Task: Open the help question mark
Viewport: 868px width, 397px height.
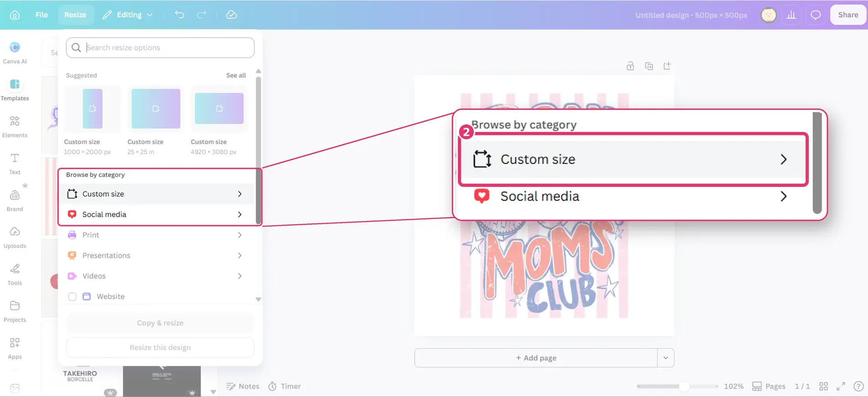Action: pos(858,386)
